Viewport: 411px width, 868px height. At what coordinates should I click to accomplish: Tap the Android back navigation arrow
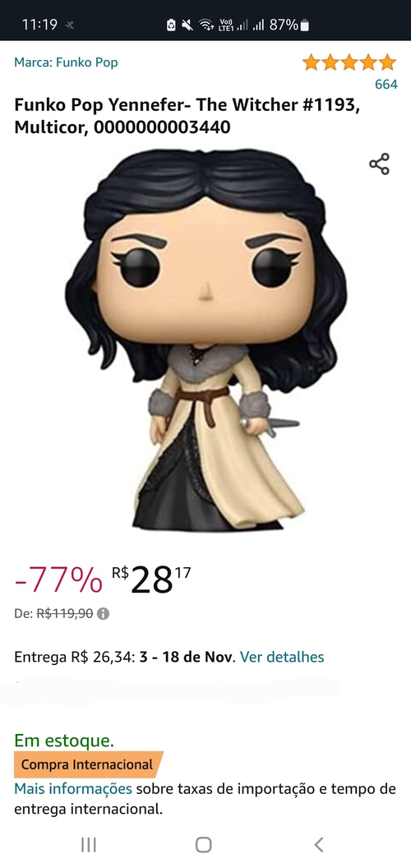(318, 844)
